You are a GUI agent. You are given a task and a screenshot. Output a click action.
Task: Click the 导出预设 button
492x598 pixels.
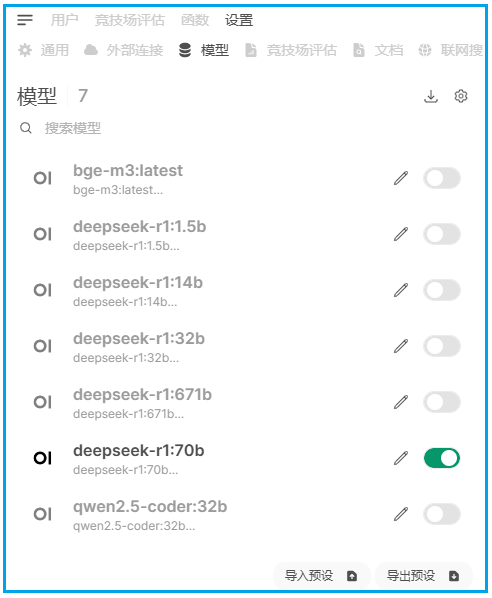tap(423, 575)
